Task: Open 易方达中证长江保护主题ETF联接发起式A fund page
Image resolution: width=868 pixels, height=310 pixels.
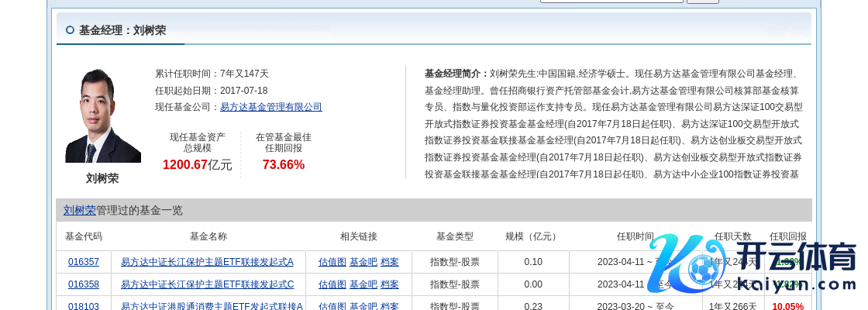Action: (x=207, y=262)
